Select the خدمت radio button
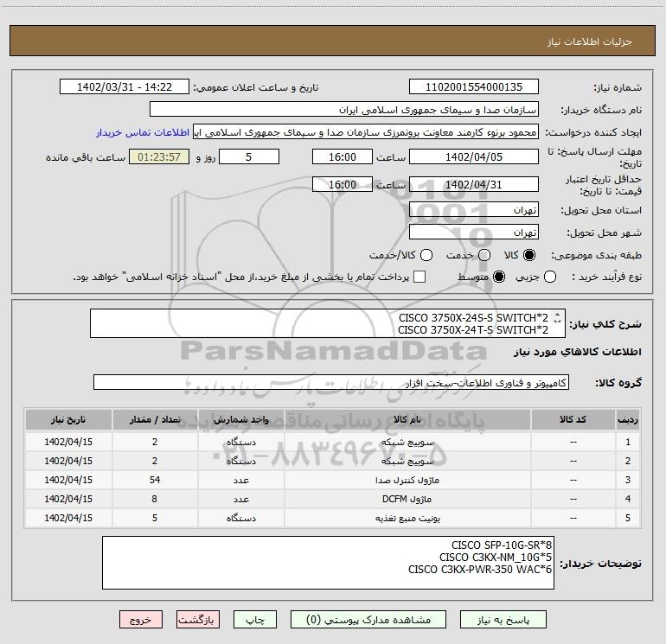Image resolution: width=666 pixels, height=644 pixels. pos(484,255)
